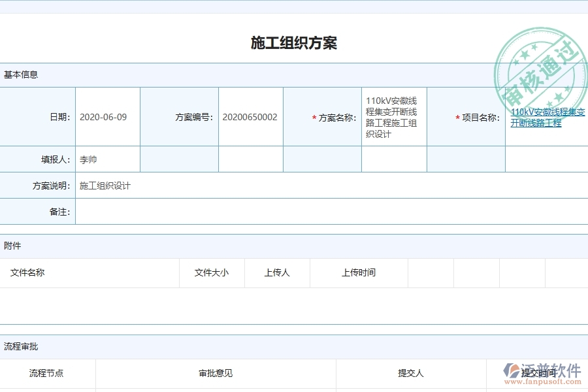Screen dimensions: 588x392
Task: Click the 方案名称 text area
Action: click(393, 117)
